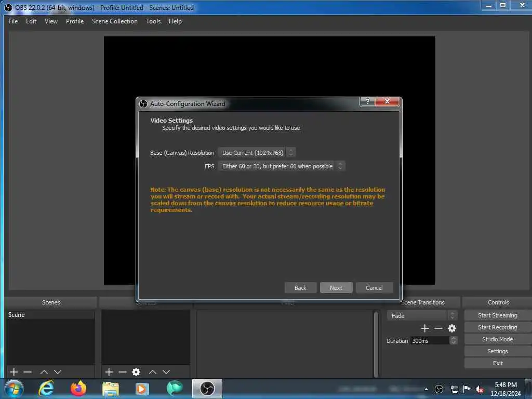Open the Base (Canvas) Resolution dropdown

pos(257,153)
